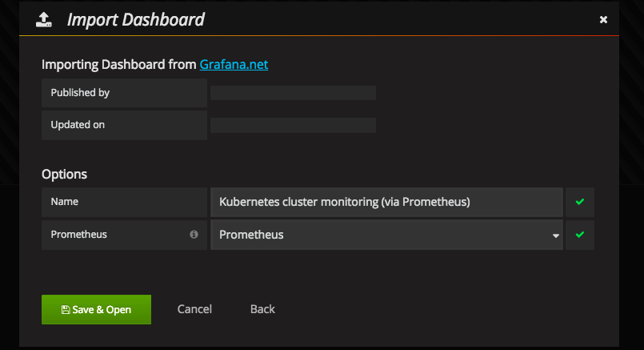
Task: Click the floppy disk icon on Save button
Action: click(x=65, y=309)
